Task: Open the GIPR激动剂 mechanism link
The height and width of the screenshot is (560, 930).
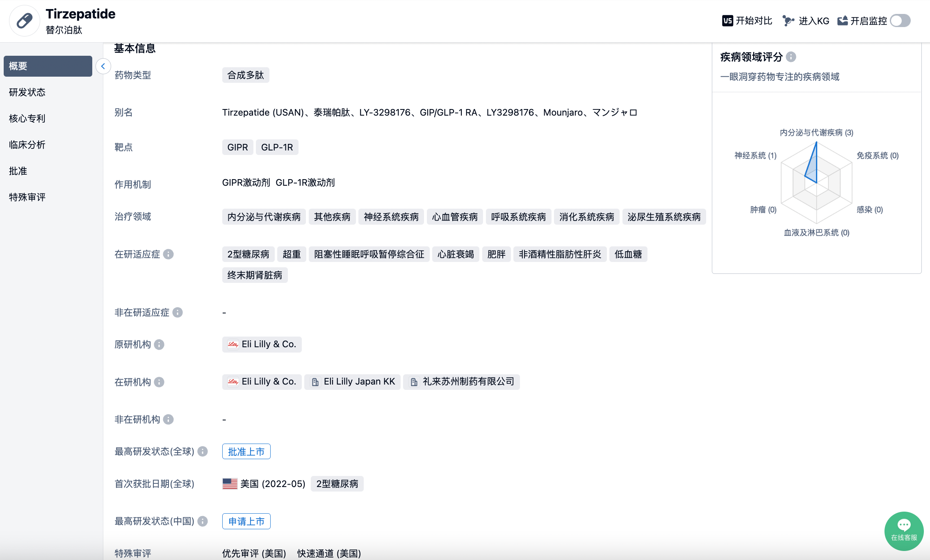Action: coord(246,182)
